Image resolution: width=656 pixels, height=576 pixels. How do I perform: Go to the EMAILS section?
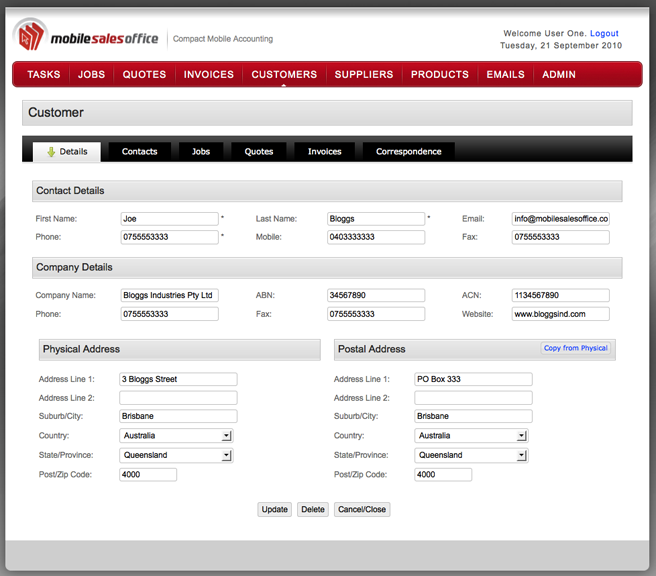point(505,74)
